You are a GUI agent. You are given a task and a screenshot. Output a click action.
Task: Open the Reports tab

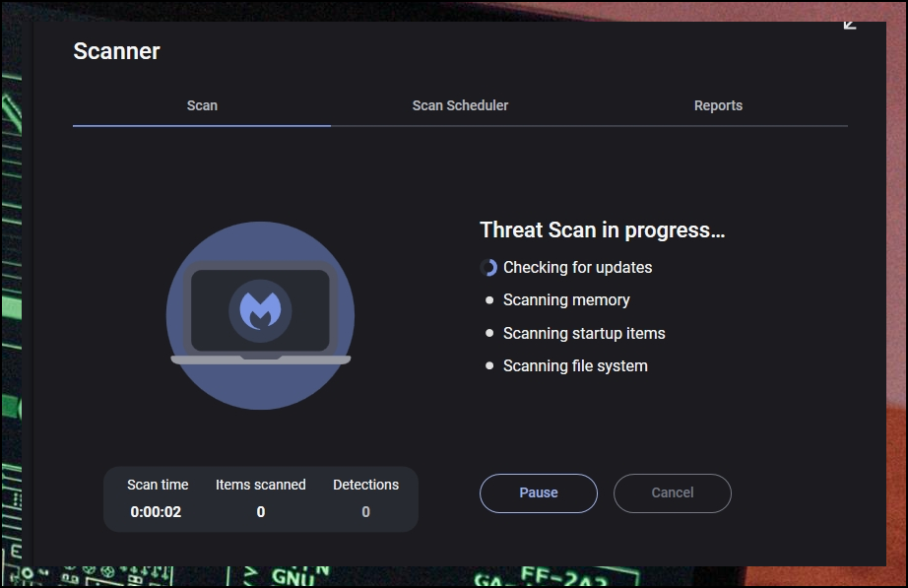coord(718,105)
